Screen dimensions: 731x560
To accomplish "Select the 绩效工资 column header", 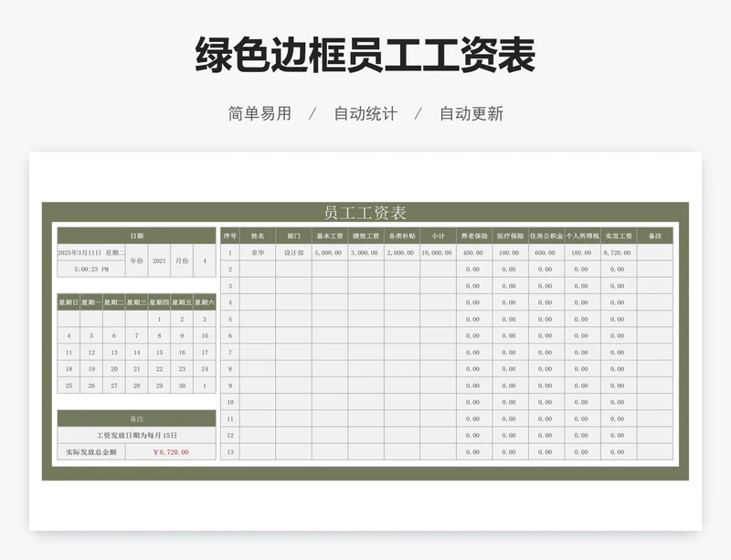I will [x=365, y=236].
